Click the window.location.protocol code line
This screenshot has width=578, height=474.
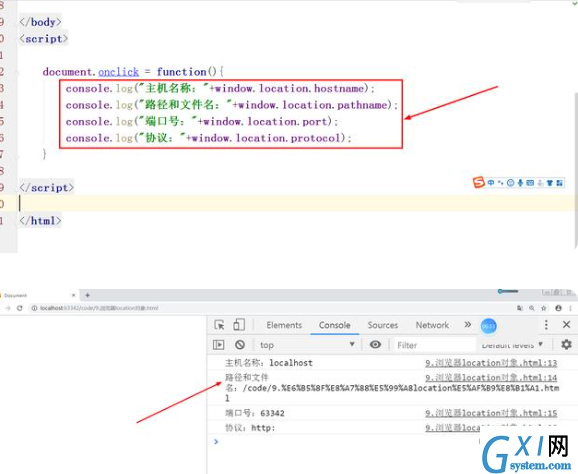click(x=209, y=138)
